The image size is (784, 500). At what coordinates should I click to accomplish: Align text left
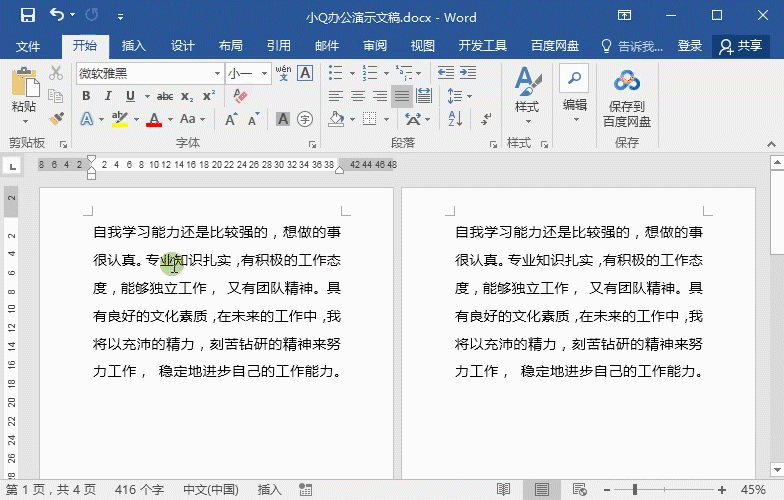pyautogui.click(x=336, y=96)
